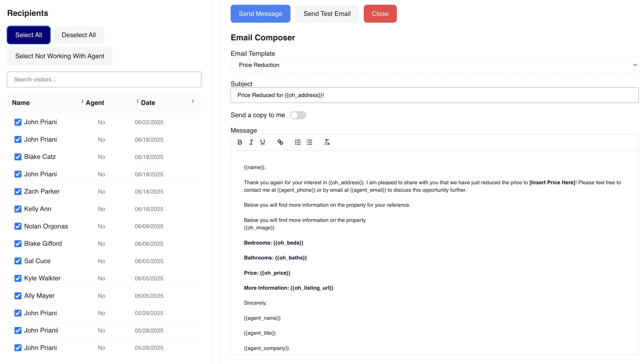Click the Send Message button
Screen dimensions: 644x364
coord(260,14)
